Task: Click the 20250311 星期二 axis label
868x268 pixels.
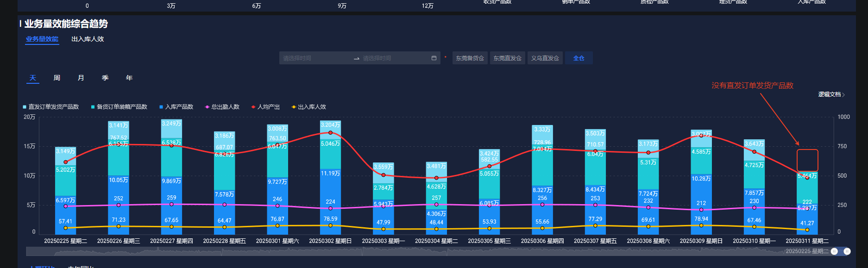Action: [x=807, y=241]
